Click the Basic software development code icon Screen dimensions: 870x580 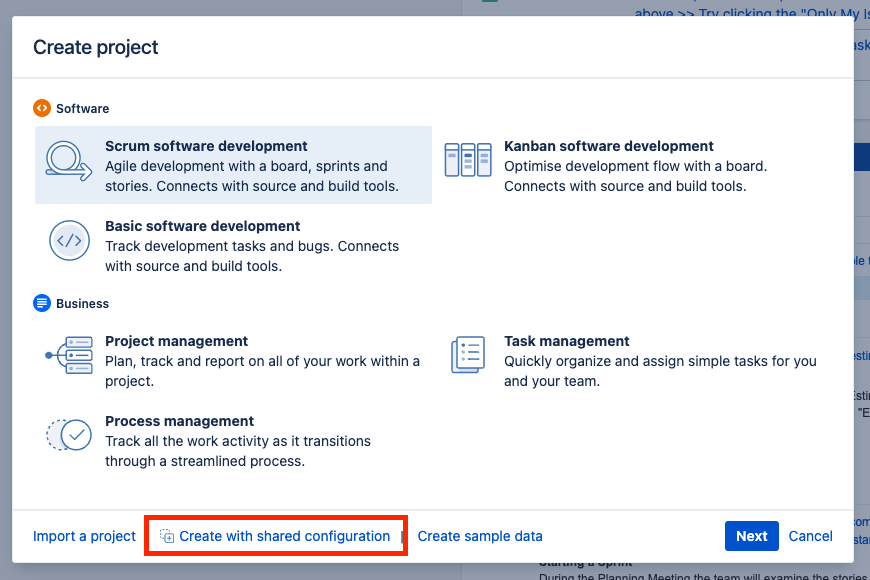pos(69,240)
